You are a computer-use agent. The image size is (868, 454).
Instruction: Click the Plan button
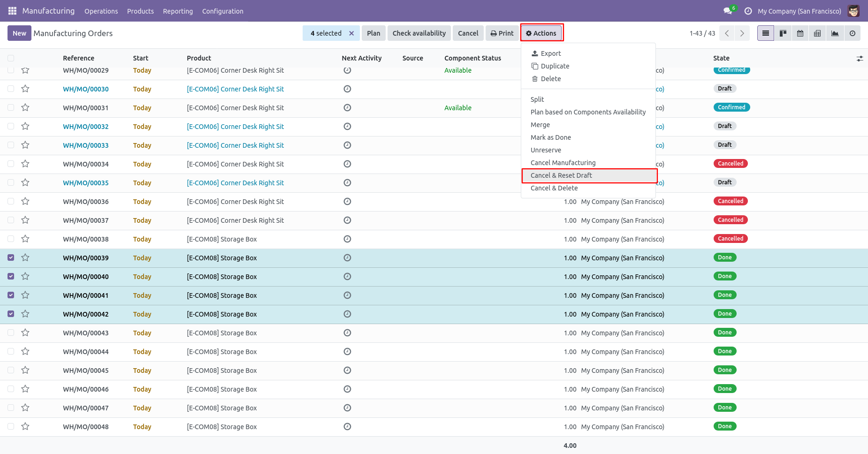pos(373,33)
